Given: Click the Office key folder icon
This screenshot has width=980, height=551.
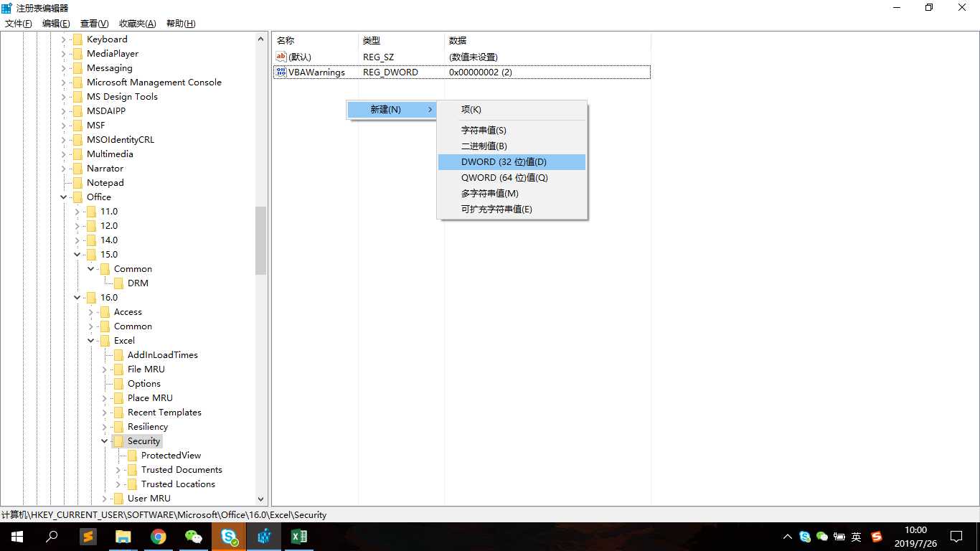Looking at the screenshot, I should click(x=77, y=197).
